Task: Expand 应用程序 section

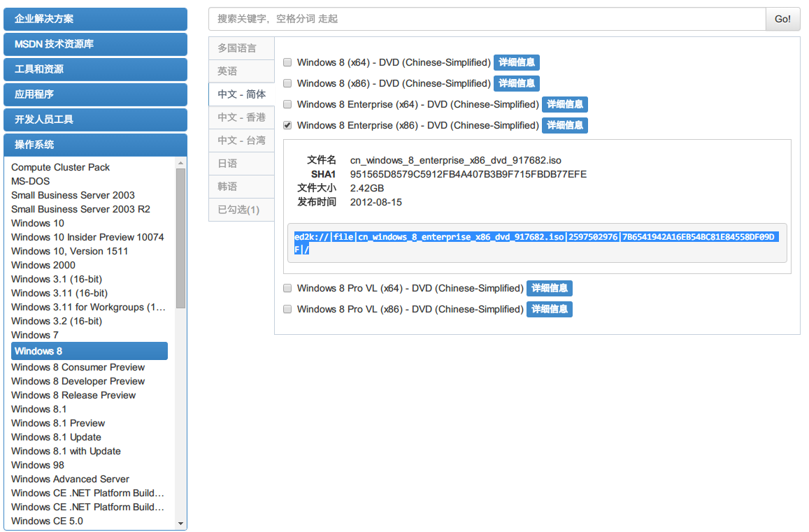Action: 96,94
